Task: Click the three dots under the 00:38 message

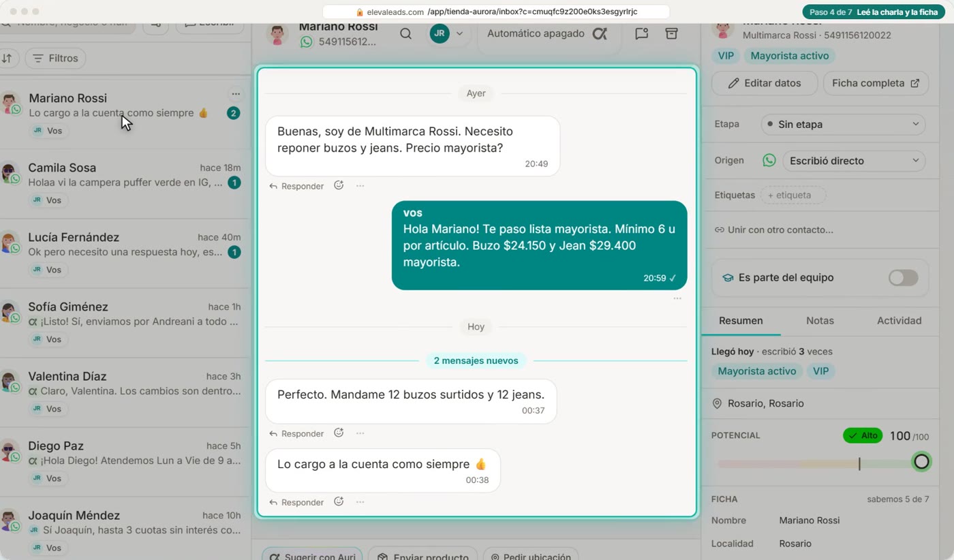Action: (360, 502)
